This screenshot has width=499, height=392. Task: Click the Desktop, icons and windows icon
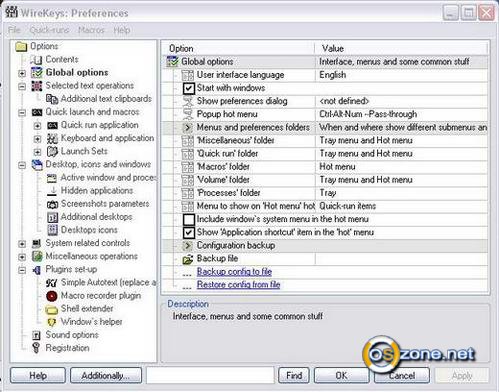(x=37, y=164)
